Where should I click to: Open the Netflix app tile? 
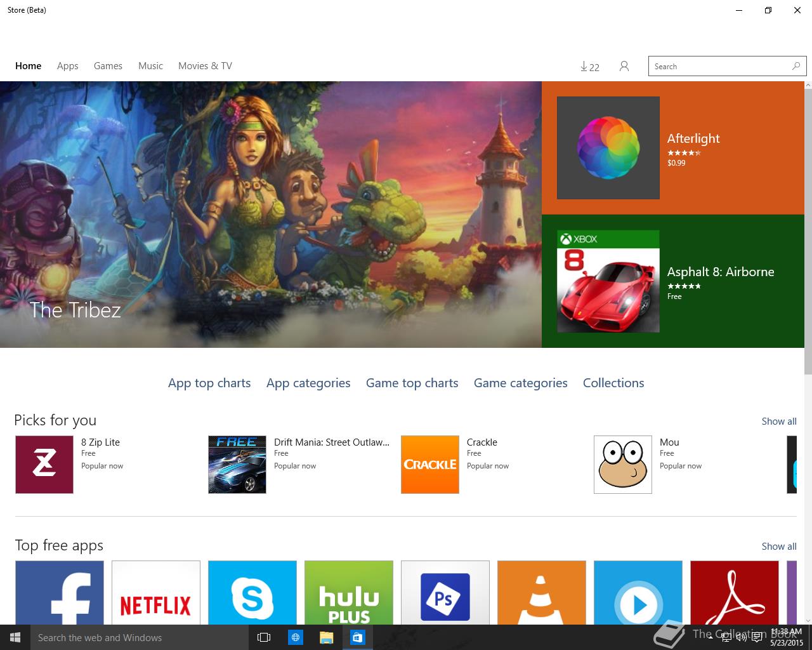coord(156,592)
